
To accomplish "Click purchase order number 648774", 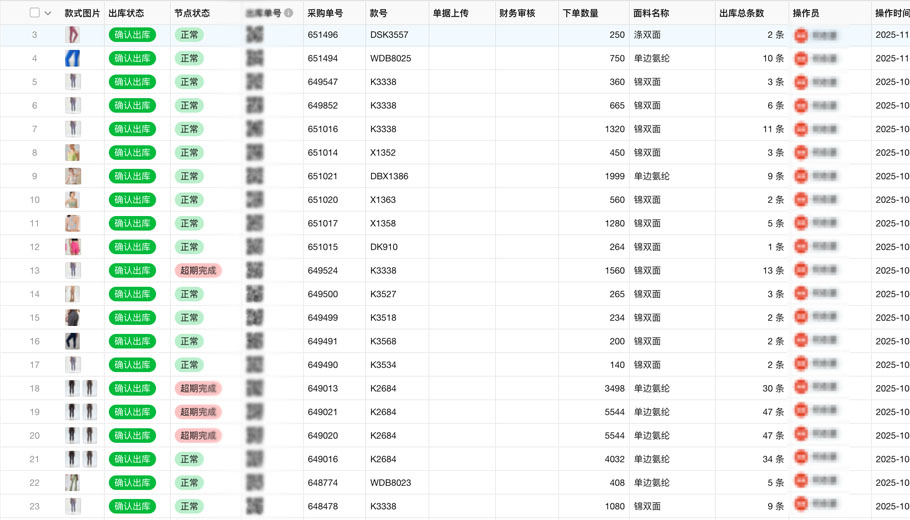I will 322,482.
